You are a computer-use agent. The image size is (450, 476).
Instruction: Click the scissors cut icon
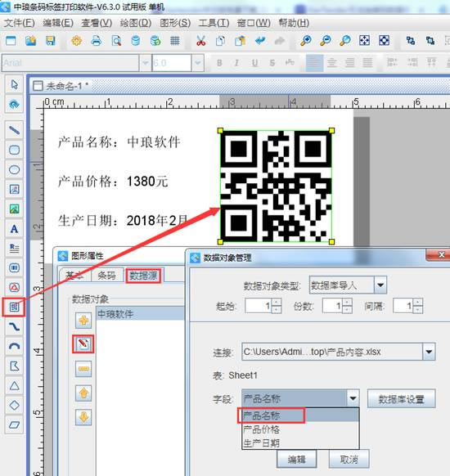coord(200,40)
